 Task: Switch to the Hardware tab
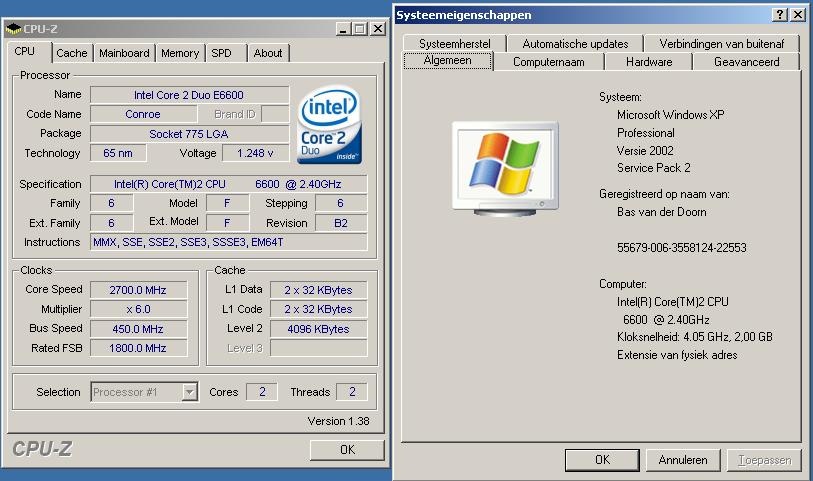pos(649,62)
